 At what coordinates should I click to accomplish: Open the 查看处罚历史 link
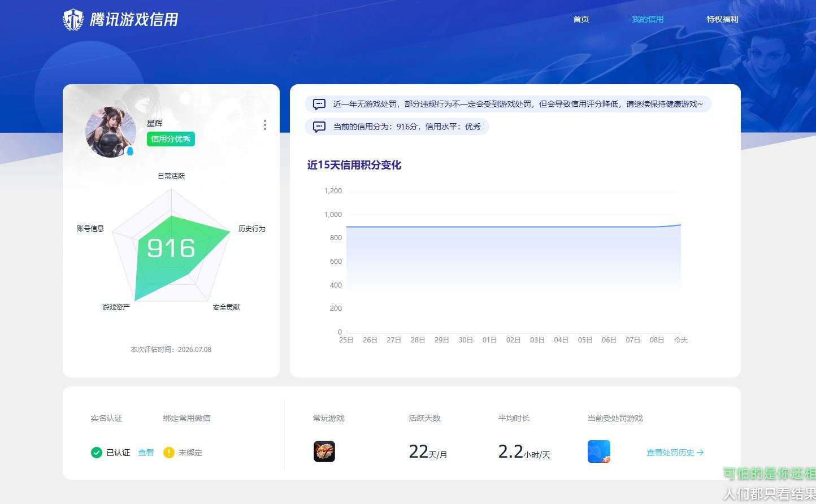(675, 453)
